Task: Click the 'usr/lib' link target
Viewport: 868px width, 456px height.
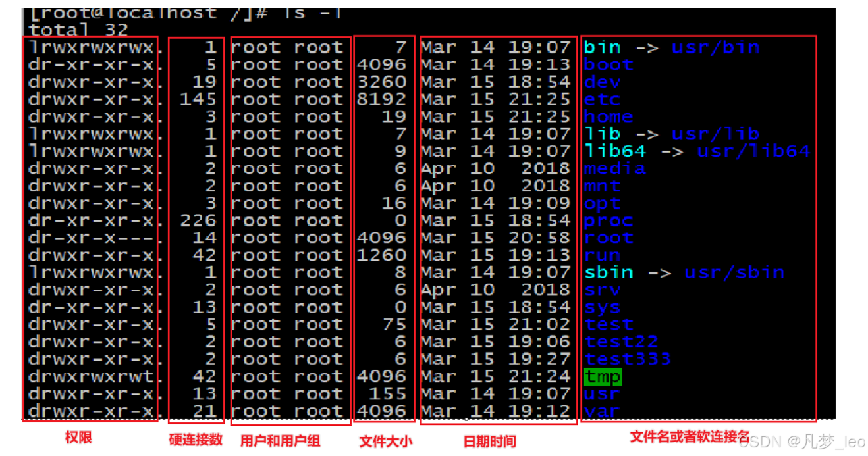Action: point(716,134)
